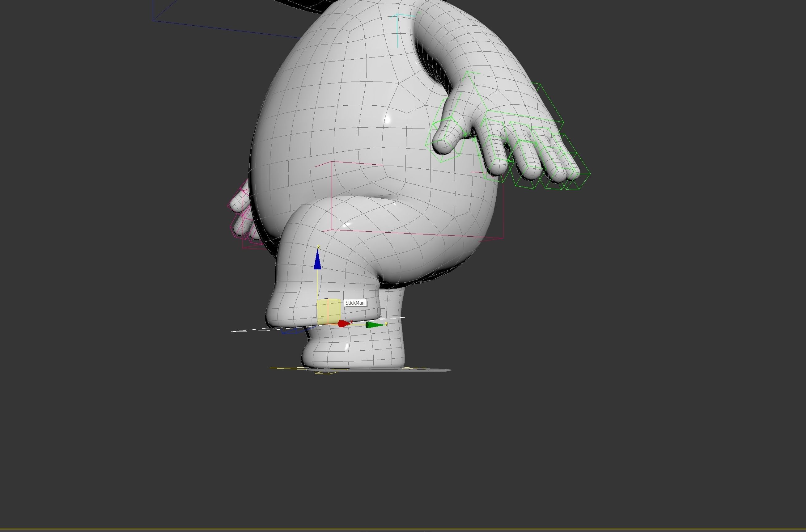Click the blue Z-axis arrow of the move gizmo
The height and width of the screenshot is (532, 806).
[x=317, y=260]
